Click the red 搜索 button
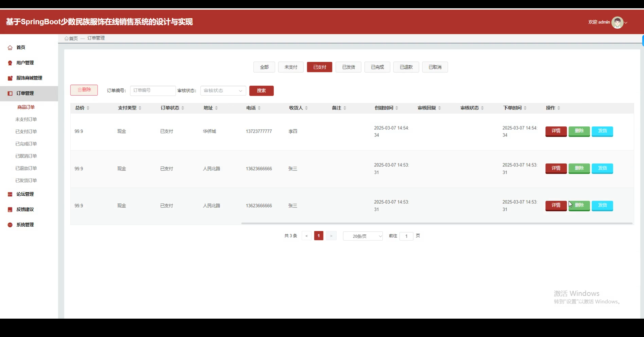 [261, 91]
